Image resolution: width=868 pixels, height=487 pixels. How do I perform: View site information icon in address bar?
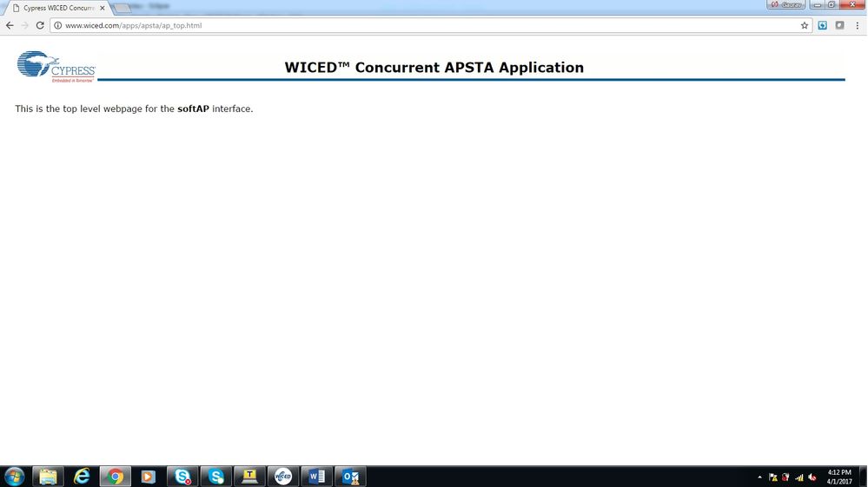pos(58,26)
